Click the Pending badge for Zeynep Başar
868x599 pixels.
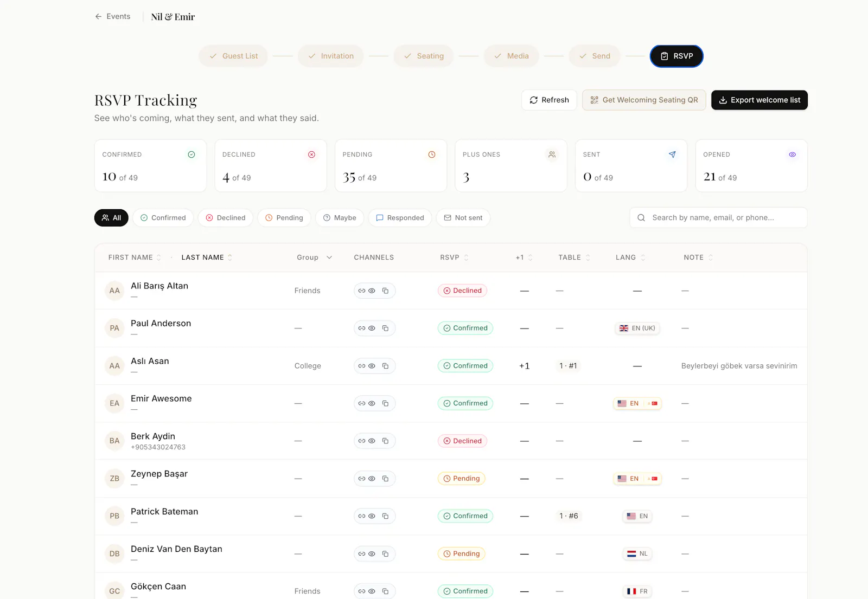point(462,479)
